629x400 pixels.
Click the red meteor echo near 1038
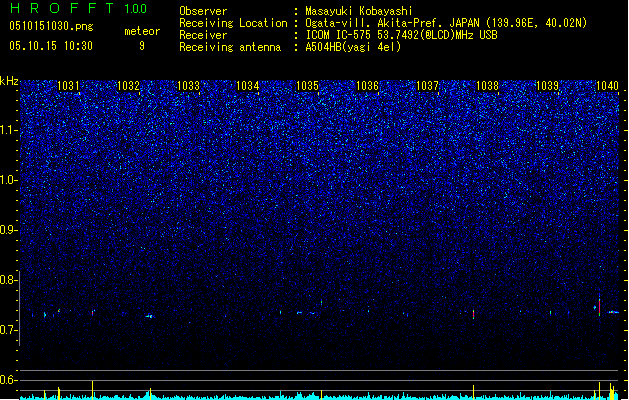(x=473, y=314)
